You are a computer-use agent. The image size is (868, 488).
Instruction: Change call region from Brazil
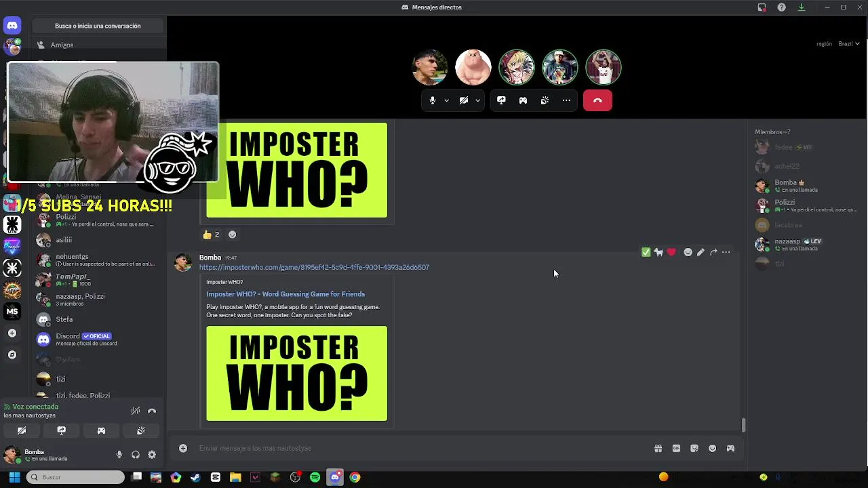[848, 43]
